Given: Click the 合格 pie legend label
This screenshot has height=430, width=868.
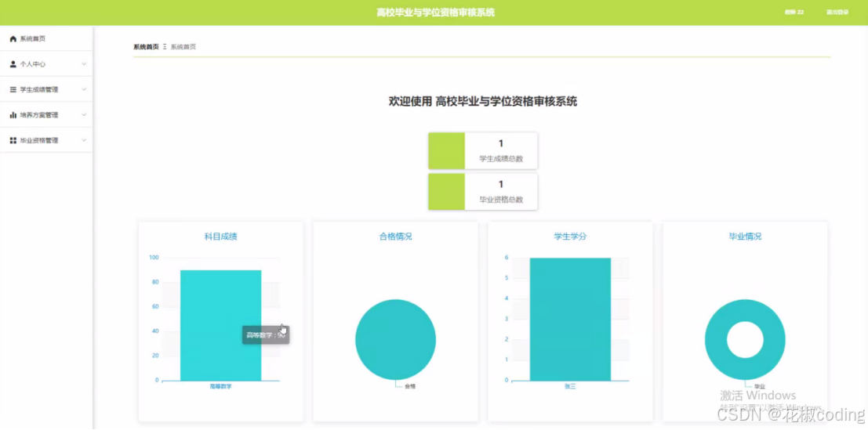Looking at the screenshot, I should pos(409,386).
